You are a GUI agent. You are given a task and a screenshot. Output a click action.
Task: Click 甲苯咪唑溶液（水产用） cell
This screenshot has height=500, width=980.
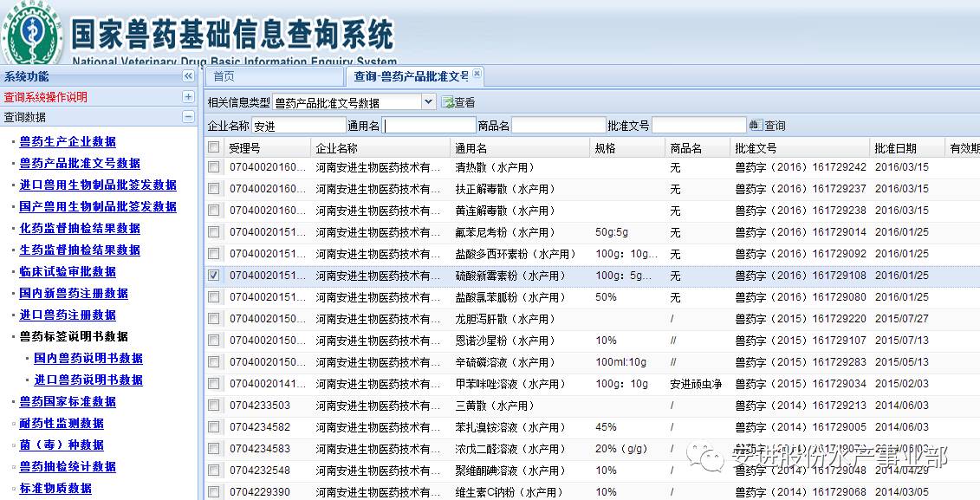click(x=510, y=384)
